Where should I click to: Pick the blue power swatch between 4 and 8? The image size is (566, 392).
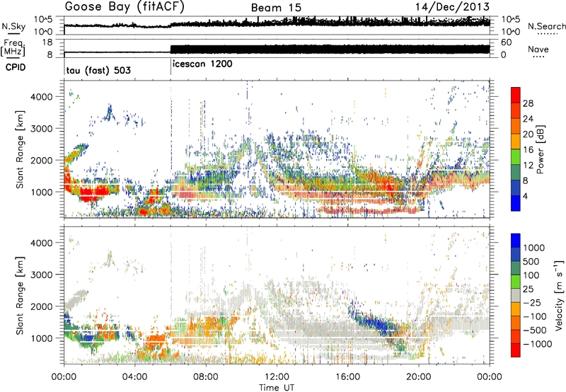pos(516,188)
